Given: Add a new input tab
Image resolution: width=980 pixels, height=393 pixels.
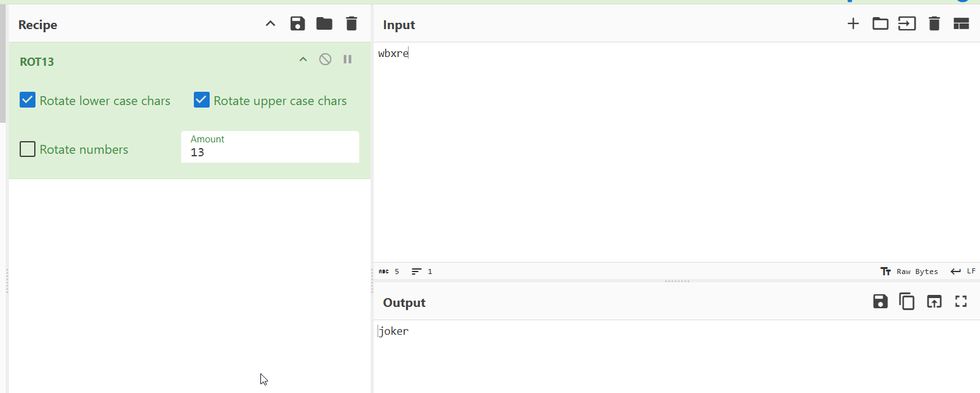Looking at the screenshot, I should (x=853, y=24).
